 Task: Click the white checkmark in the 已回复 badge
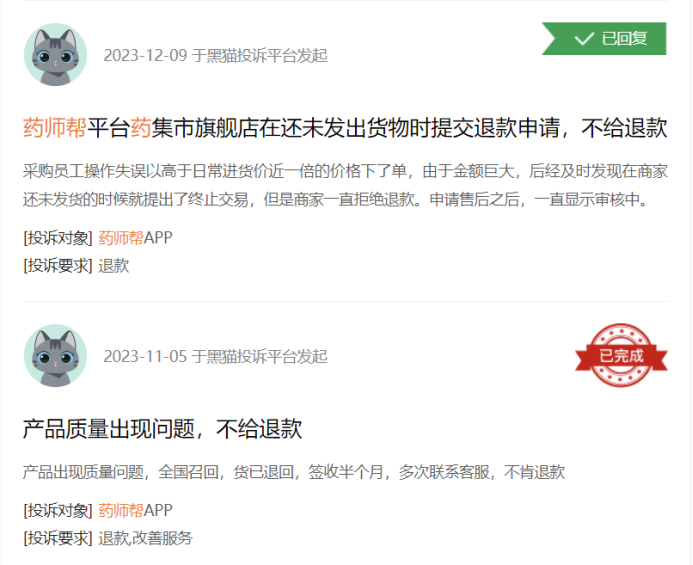coord(584,39)
